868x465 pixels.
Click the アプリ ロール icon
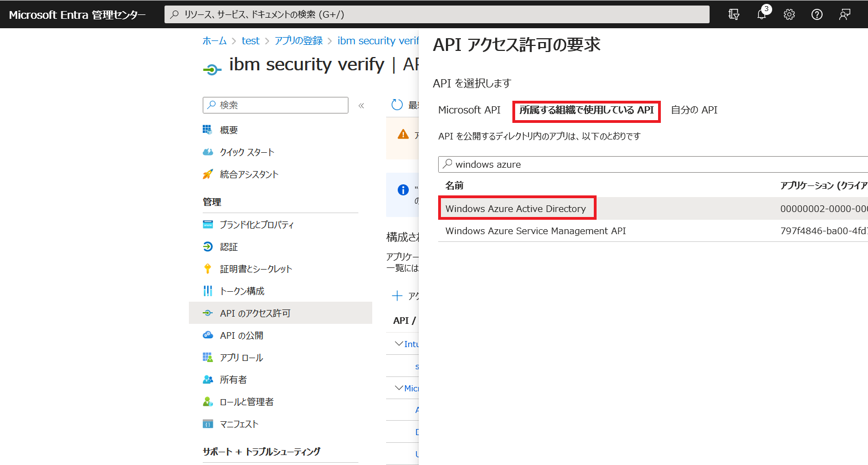click(x=208, y=357)
